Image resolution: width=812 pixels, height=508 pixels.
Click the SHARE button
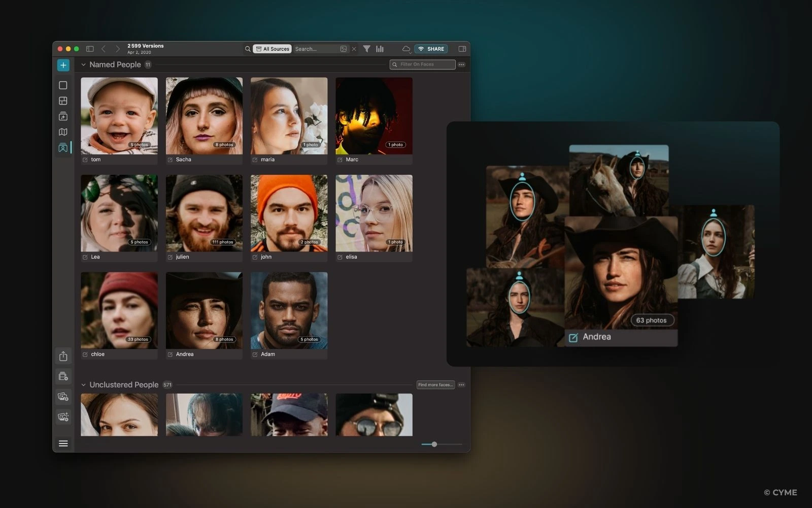coord(431,49)
